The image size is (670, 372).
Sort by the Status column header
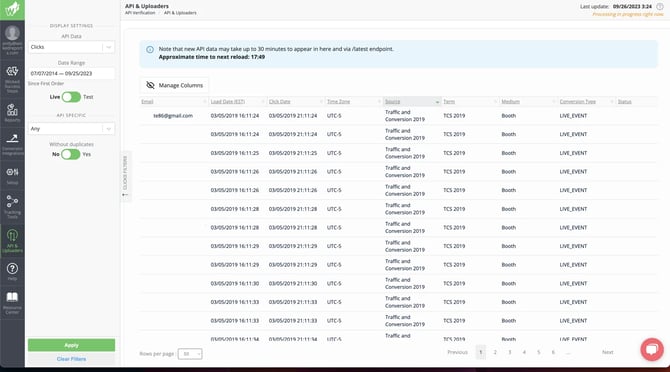click(624, 102)
